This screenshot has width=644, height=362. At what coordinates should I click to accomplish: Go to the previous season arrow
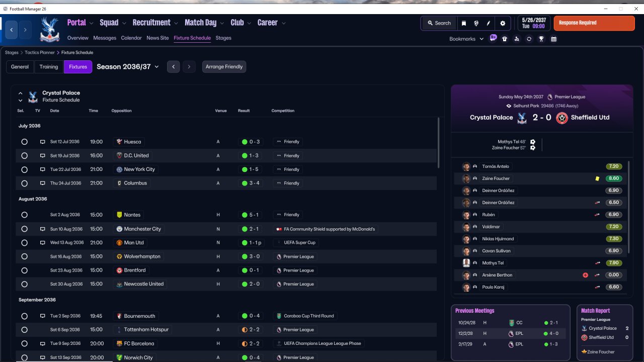[x=174, y=67]
